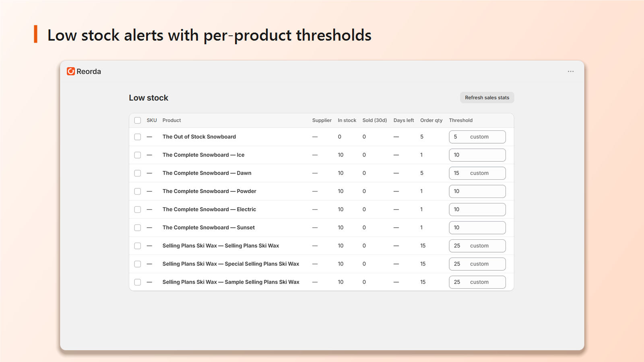
Task: Click The Complete Snowboard — Ice name
Action: [x=203, y=155]
